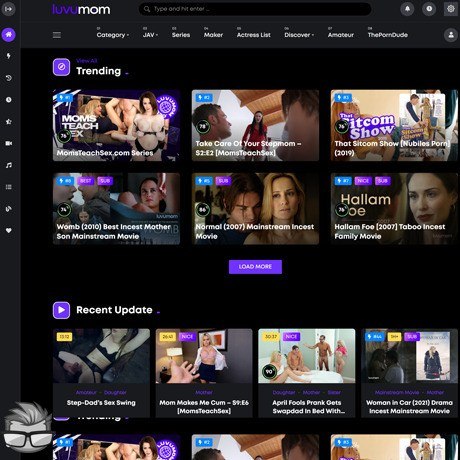Open the Normal (2007) thumbnail

coord(255,209)
